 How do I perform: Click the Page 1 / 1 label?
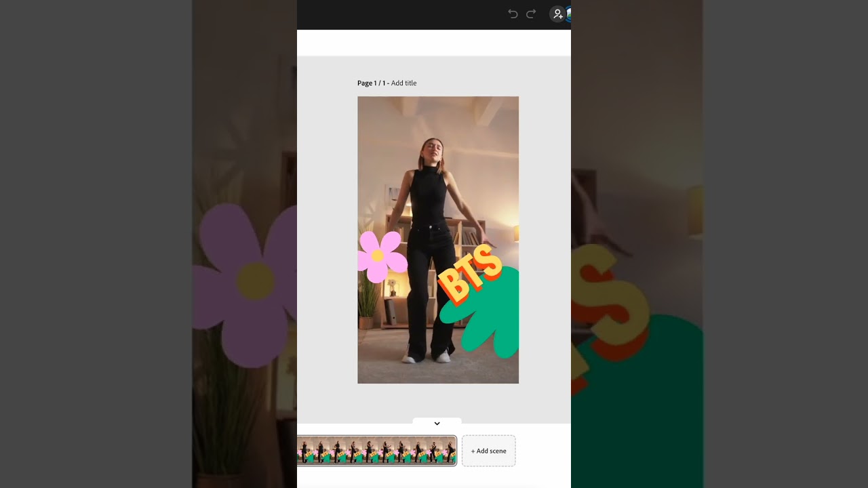pyautogui.click(x=371, y=83)
